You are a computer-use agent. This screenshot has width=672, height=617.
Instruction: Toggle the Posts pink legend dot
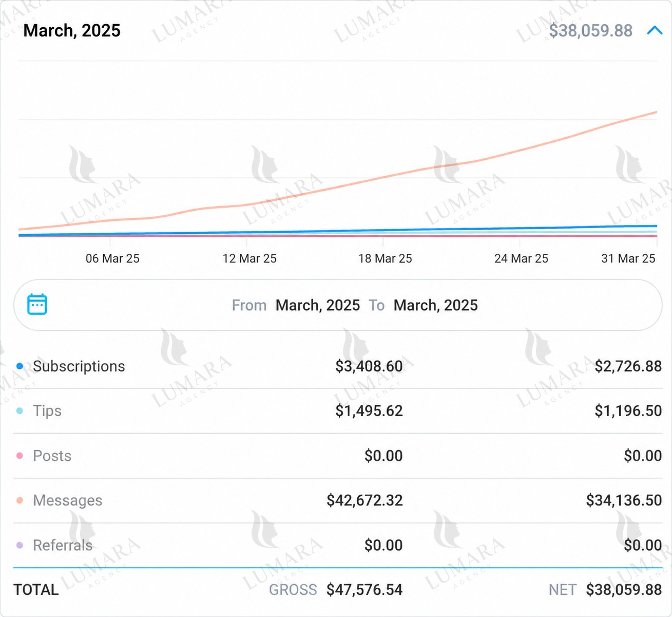click(x=20, y=456)
